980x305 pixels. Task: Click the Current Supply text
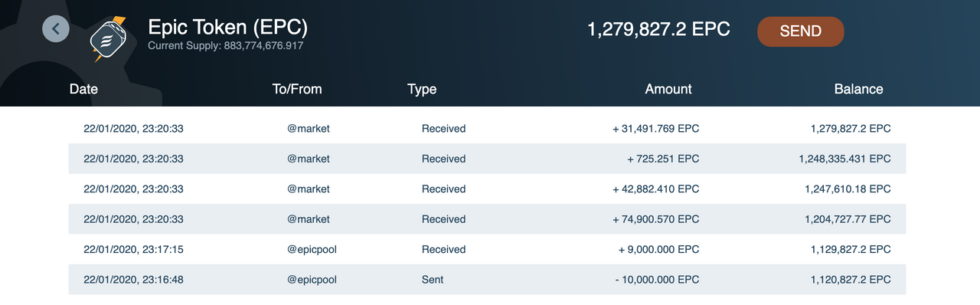click(226, 46)
